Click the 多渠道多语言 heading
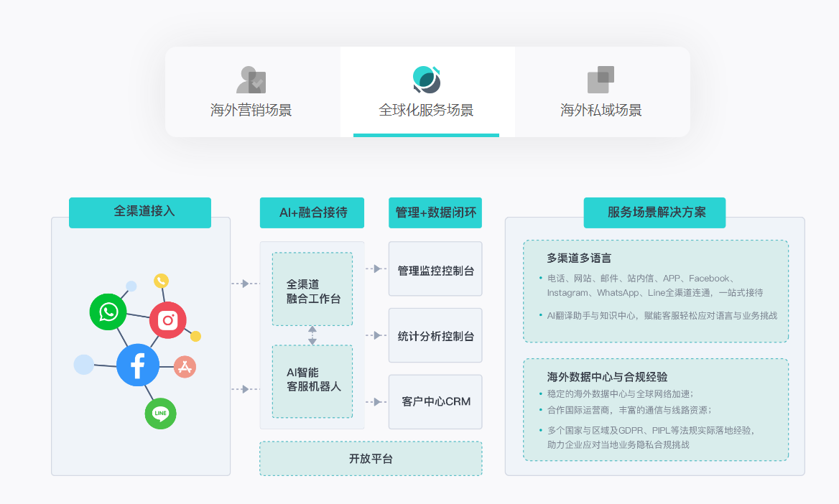The height and width of the screenshot is (504, 839). 579,258
